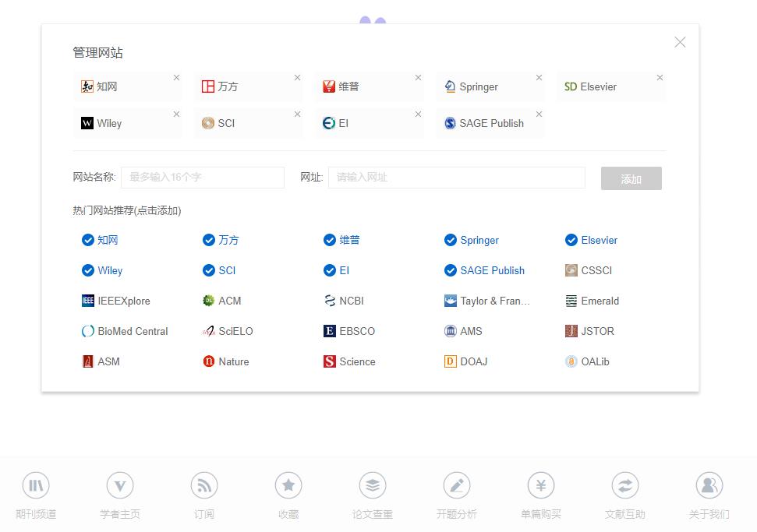Add OALib from recommended sites
This screenshot has width=757, height=532.
point(587,361)
